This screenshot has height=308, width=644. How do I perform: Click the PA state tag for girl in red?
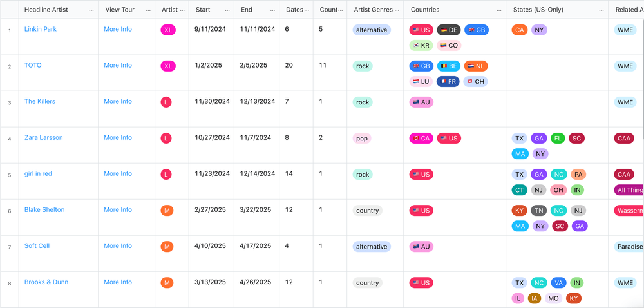(x=578, y=175)
